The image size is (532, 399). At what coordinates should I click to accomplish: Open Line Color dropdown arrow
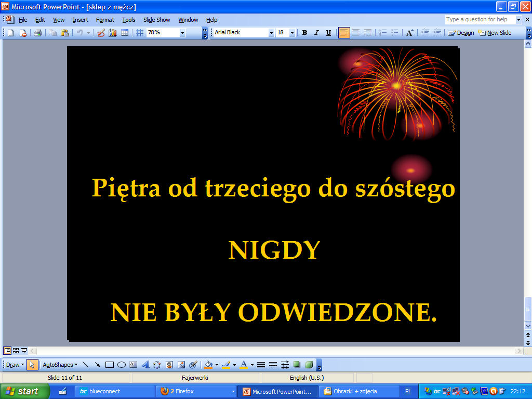pos(234,365)
